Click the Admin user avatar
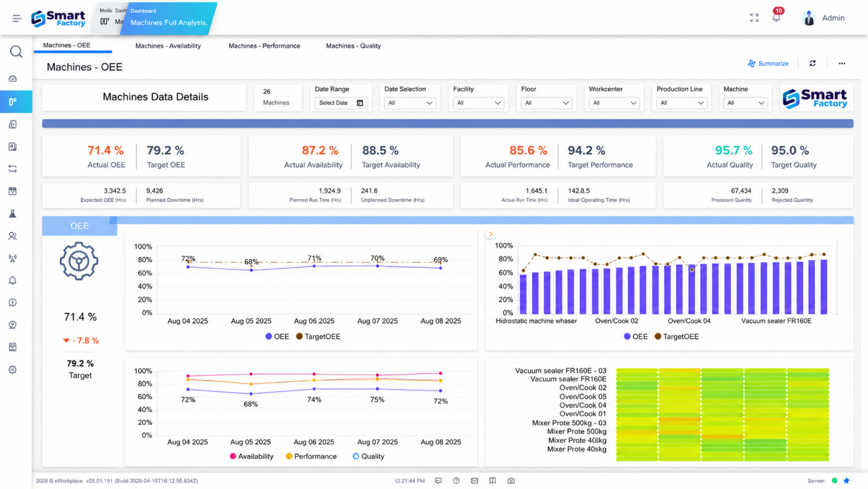Screen dimensions: 868x489 point(809,18)
